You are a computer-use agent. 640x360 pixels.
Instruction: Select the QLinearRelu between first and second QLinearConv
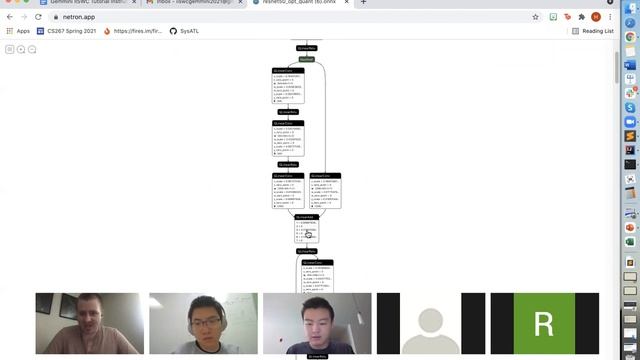pyautogui.click(x=288, y=112)
